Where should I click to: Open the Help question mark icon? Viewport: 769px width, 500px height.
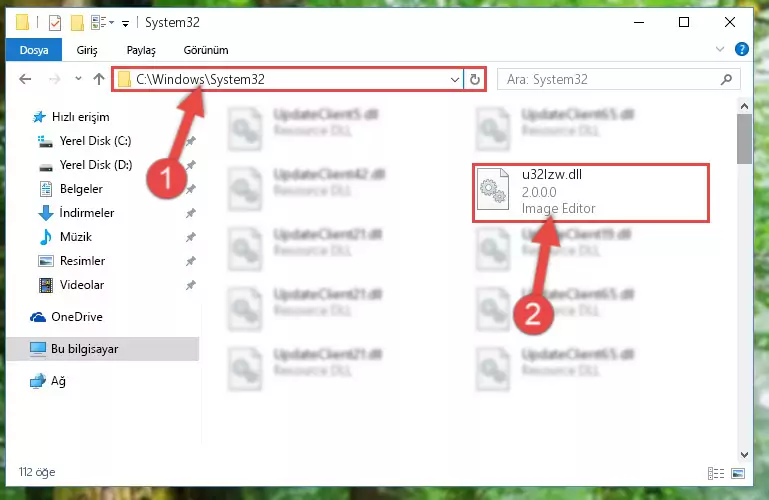tap(742, 50)
